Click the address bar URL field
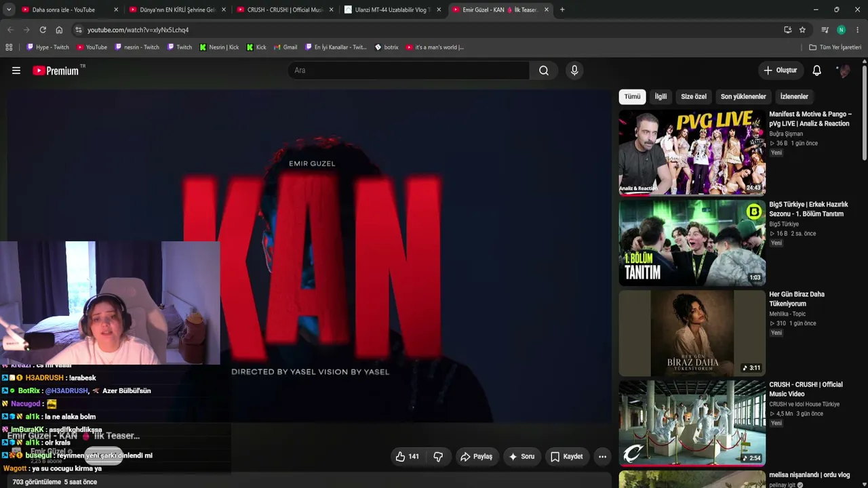Viewport: 868px width, 488px height. [x=427, y=30]
